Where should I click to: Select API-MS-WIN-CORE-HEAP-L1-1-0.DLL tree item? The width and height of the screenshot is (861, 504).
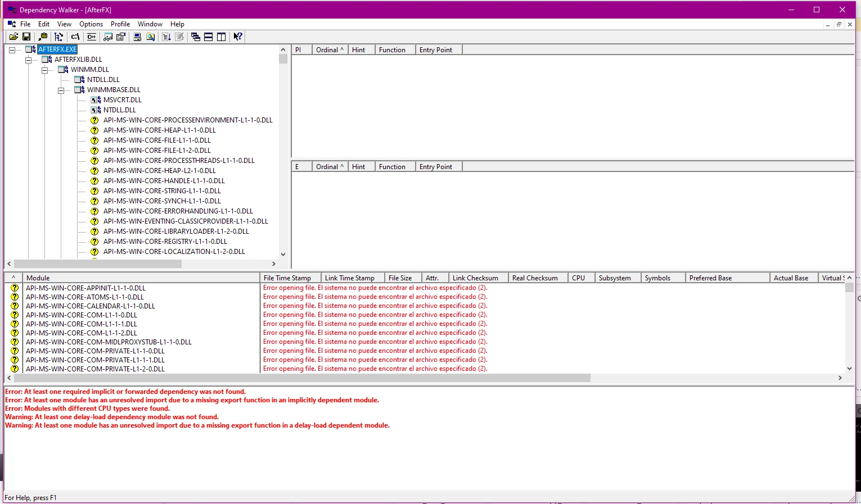click(160, 130)
